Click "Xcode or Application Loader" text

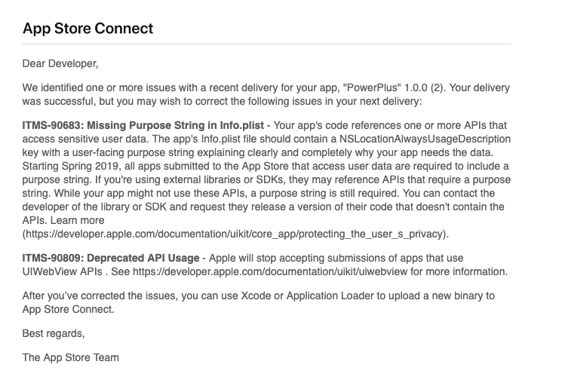(x=307, y=296)
